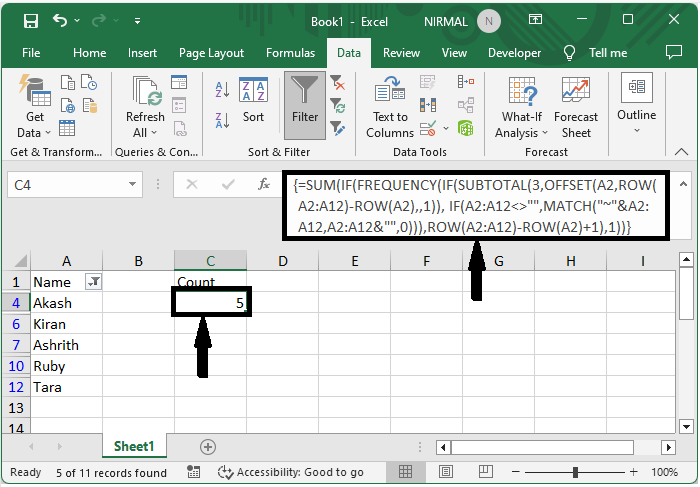This screenshot has height=487, width=700.
Task: Collapse the ribbon with the chevron
Action: [681, 152]
